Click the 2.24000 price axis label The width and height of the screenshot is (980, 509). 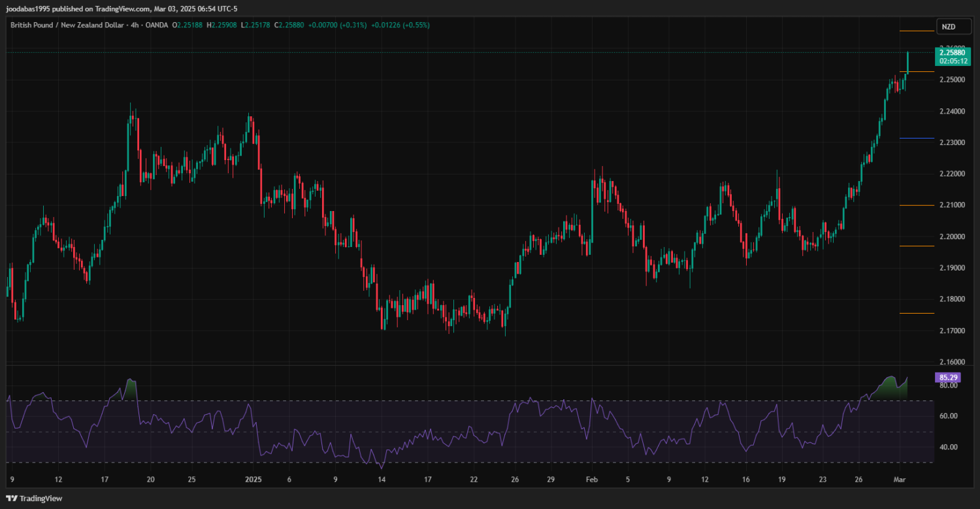[x=952, y=111]
